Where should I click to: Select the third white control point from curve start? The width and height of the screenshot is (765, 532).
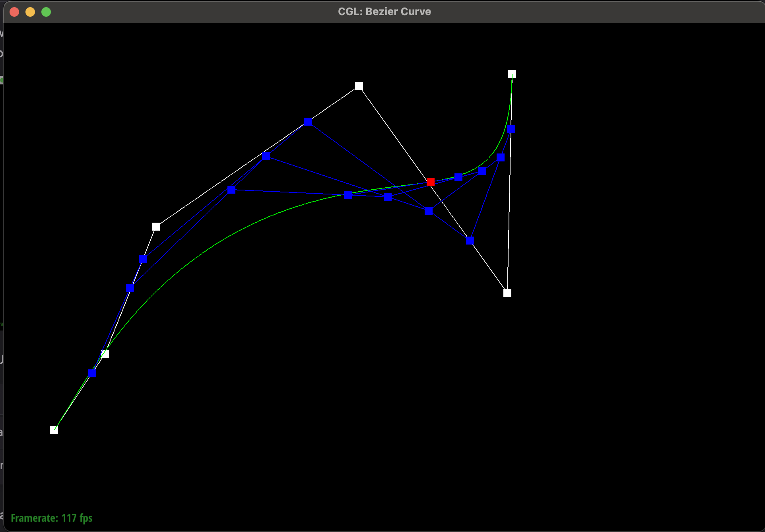point(156,227)
